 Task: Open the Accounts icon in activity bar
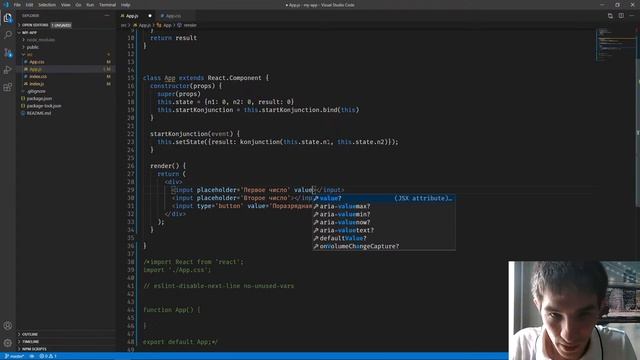click(8, 325)
